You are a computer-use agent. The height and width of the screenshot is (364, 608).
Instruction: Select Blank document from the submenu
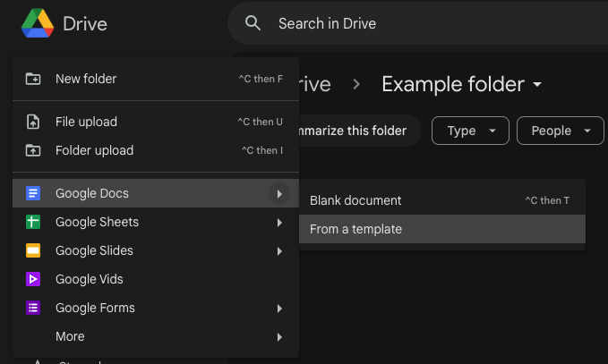[355, 200]
